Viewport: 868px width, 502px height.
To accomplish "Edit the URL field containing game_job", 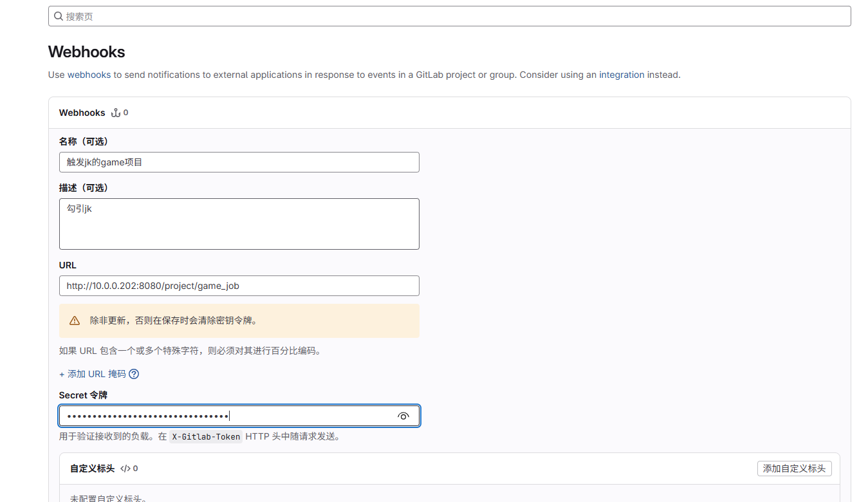I will [x=239, y=286].
